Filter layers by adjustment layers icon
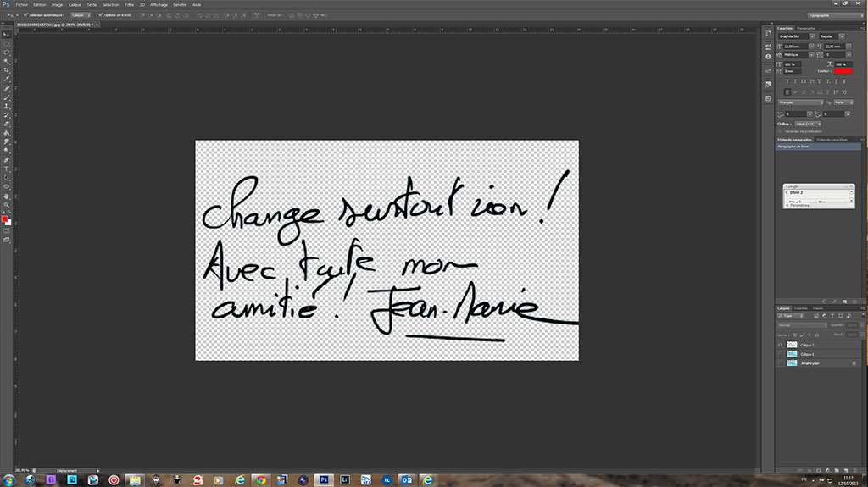The width and height of the screenshot is (868, 487). tap(824, 316)
